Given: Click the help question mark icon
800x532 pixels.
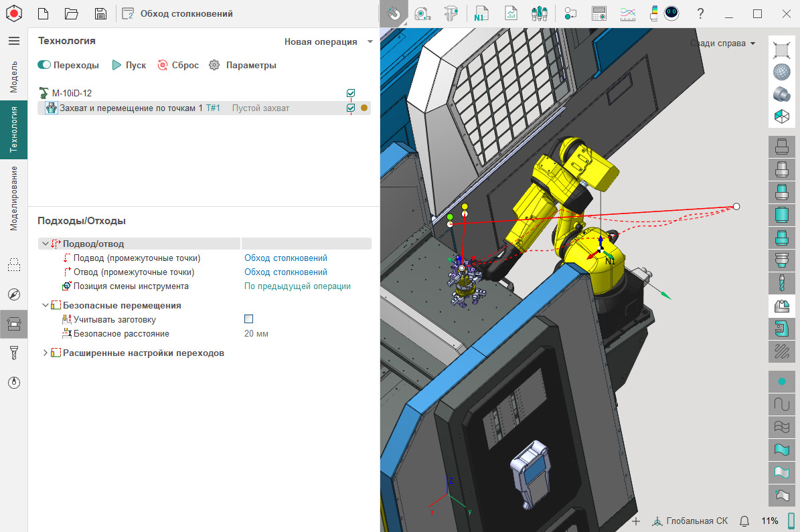Looking at the screenshot, I should (x=700, y=13).
